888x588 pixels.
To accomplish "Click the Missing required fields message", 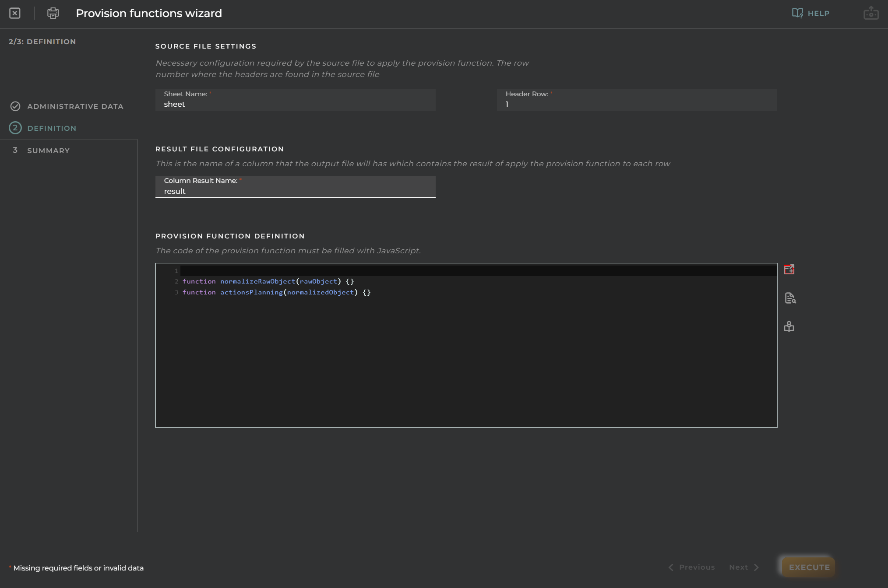I will pyautogui.click(x=78, y=568).
